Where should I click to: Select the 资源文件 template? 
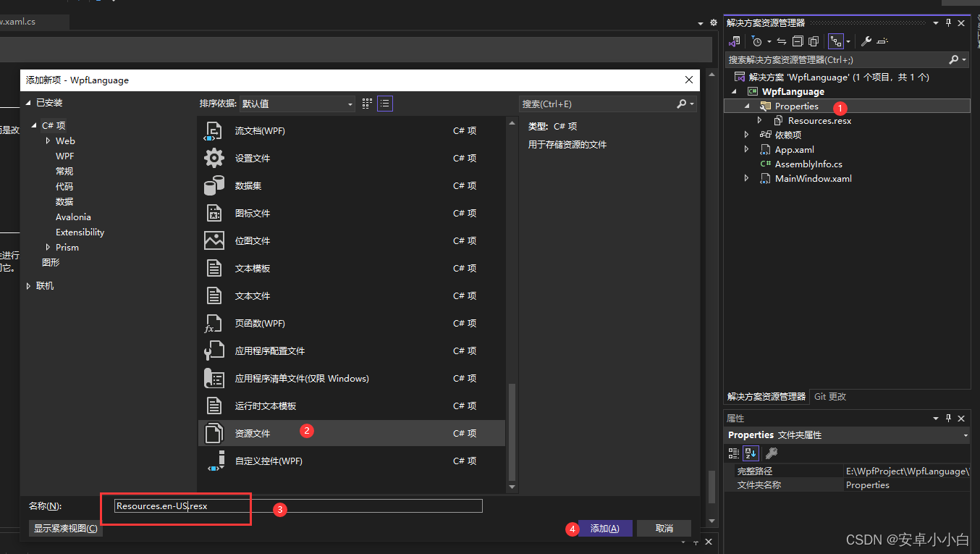tap(351, 433)
